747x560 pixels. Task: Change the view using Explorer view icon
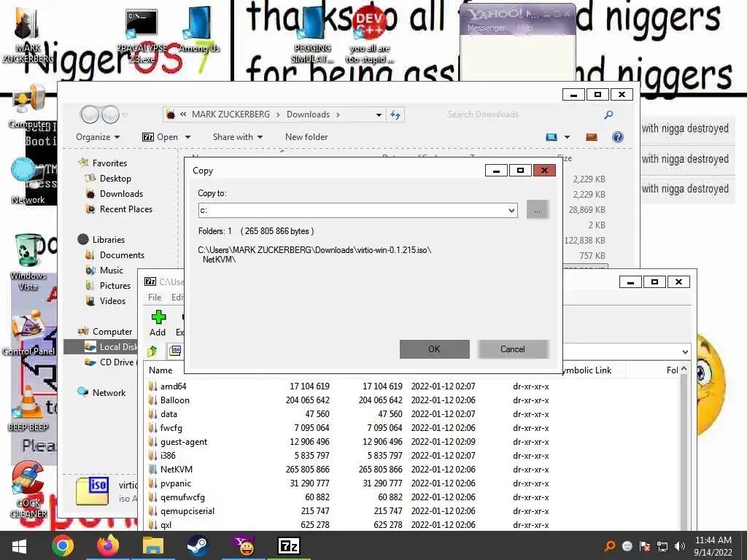tap(551, 137)
